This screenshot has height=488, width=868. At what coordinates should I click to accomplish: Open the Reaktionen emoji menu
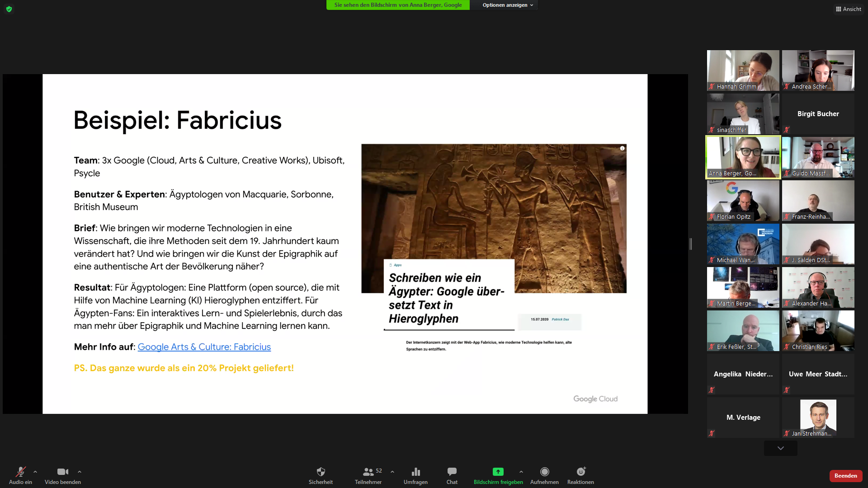tap(580, 472)
